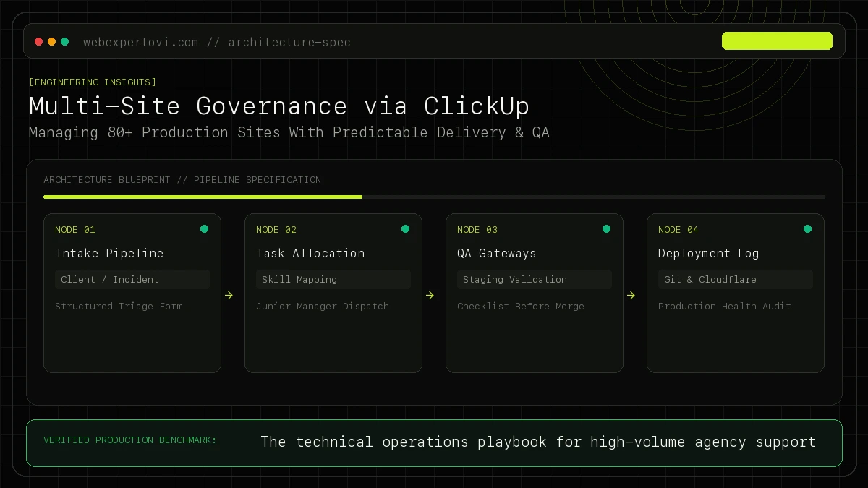
Task: Click the Node 03 status dot
Action: 606,229
